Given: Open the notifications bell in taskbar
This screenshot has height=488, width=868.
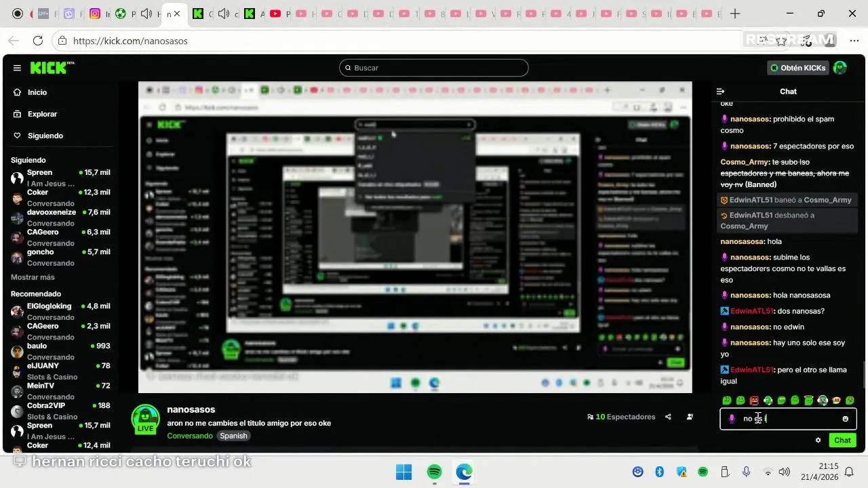Looking at the screenshot, I should (849, 472).
